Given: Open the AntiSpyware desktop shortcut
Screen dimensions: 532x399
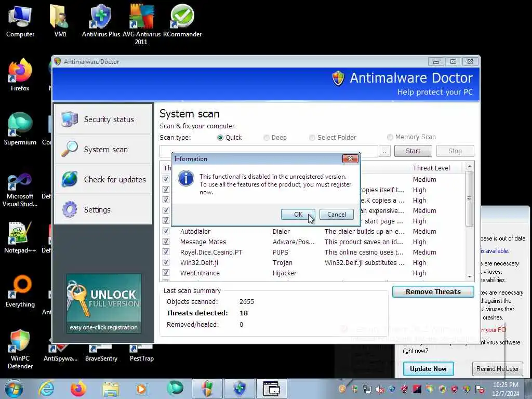Looking at the screenshot, I should [60, 353].
